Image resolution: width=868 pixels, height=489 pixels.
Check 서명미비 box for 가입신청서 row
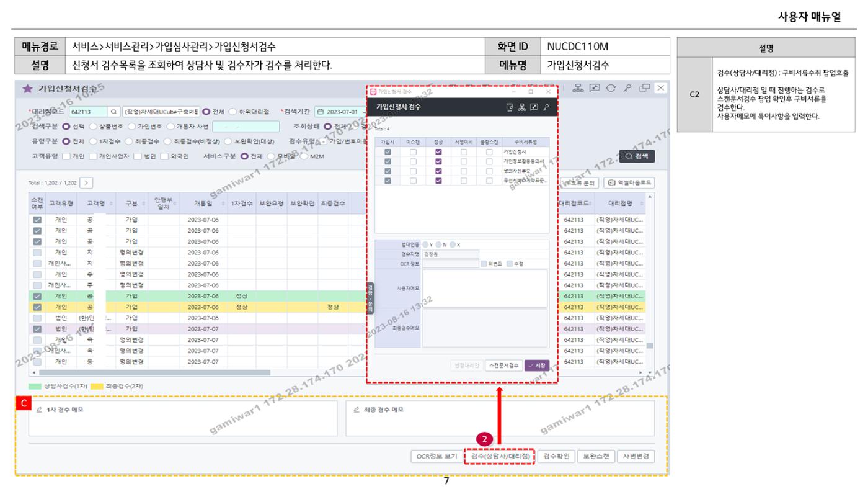point(464,151)
